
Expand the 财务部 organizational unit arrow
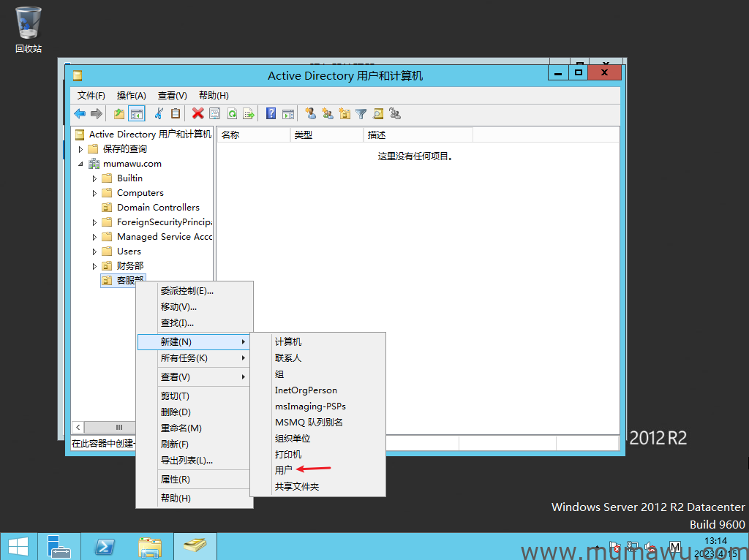click(x=94, y=266)
